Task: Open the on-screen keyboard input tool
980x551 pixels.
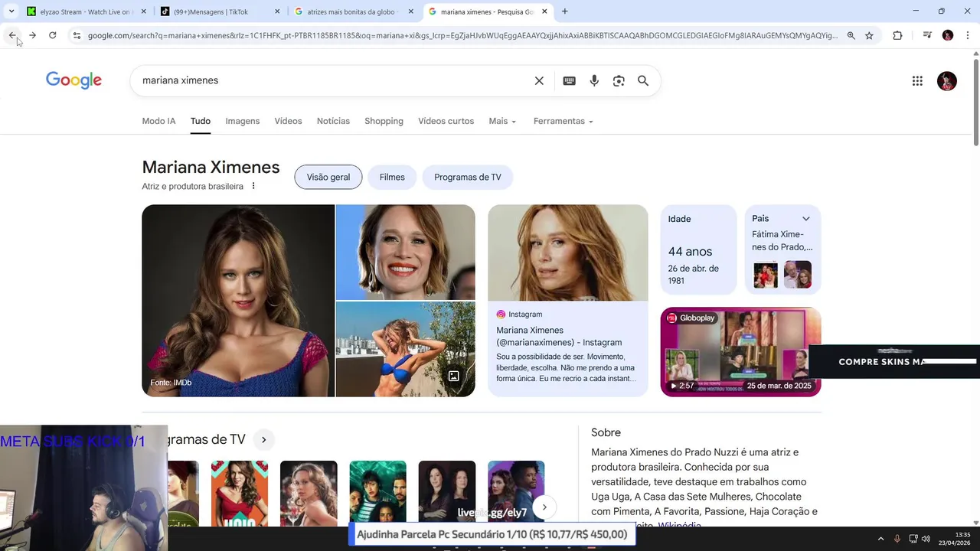Action: tap(569, 80)
